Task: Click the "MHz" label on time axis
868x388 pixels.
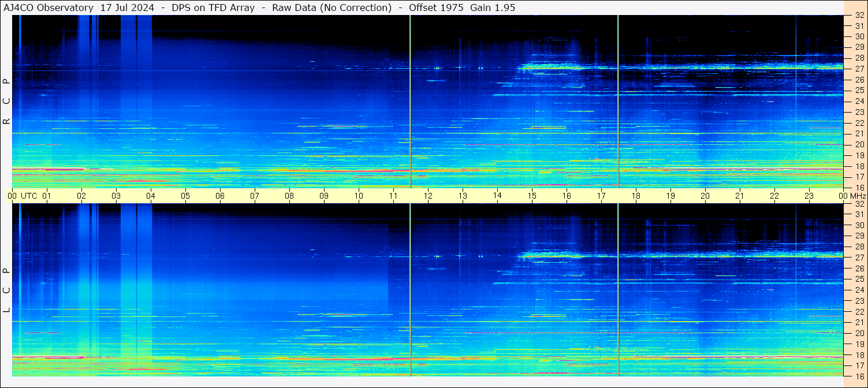Action: pyautogui.click(x=858, y=196)
